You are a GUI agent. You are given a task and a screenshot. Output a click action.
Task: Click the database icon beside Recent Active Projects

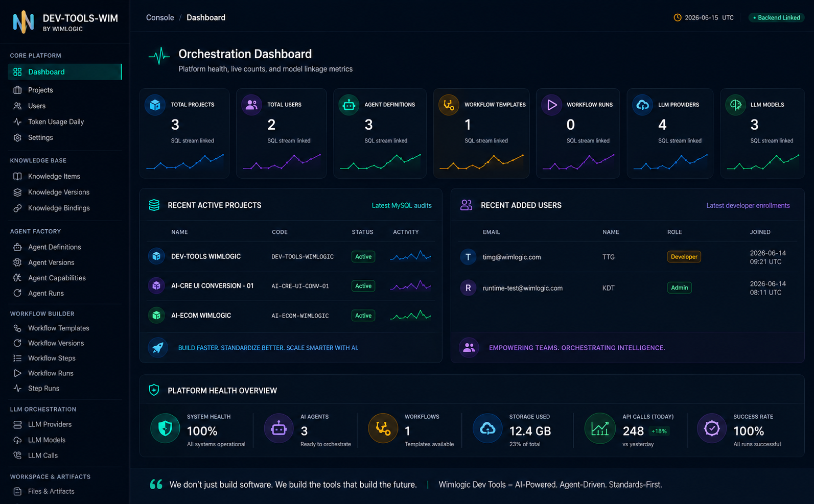[x=154, y=205]
